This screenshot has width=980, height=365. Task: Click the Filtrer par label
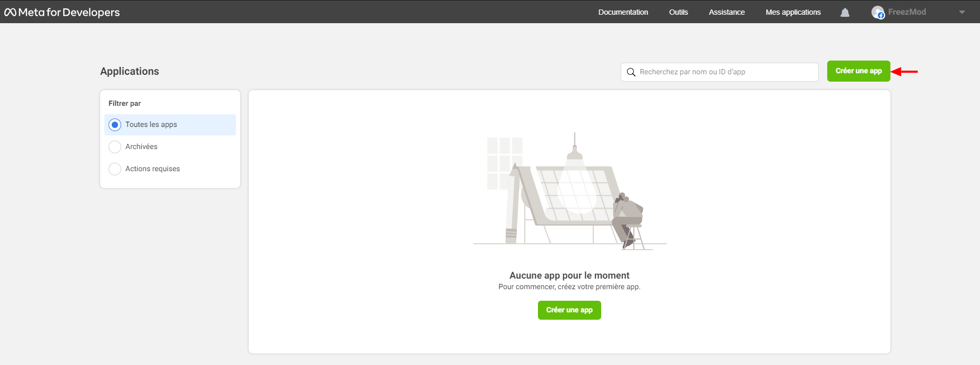(124, 103)
